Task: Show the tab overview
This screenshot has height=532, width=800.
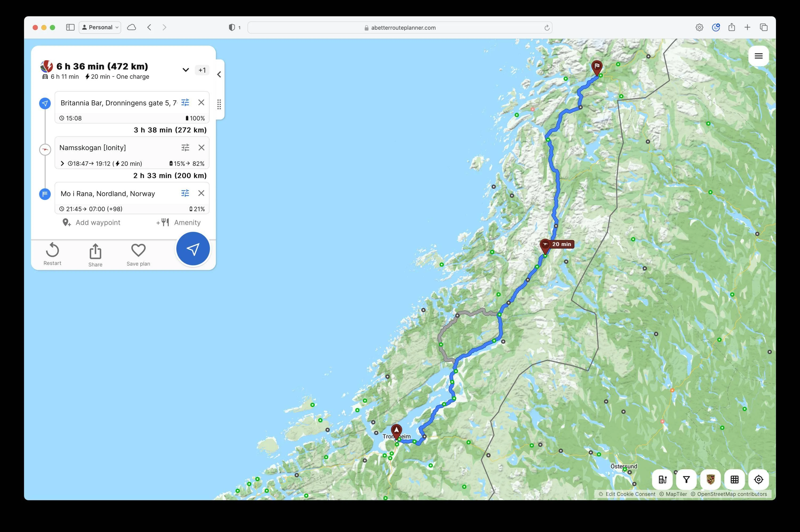Action: pyautogui.click(x=764, y=27)
